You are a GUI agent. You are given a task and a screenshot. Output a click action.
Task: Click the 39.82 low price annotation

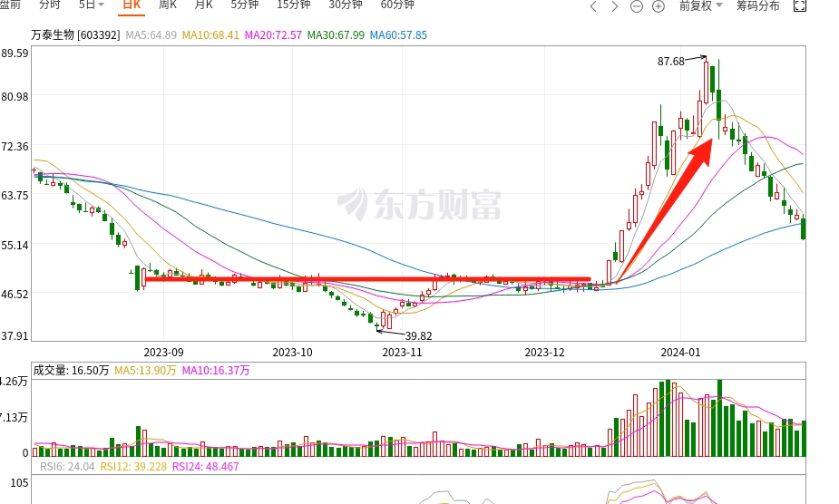coord(418,335)
